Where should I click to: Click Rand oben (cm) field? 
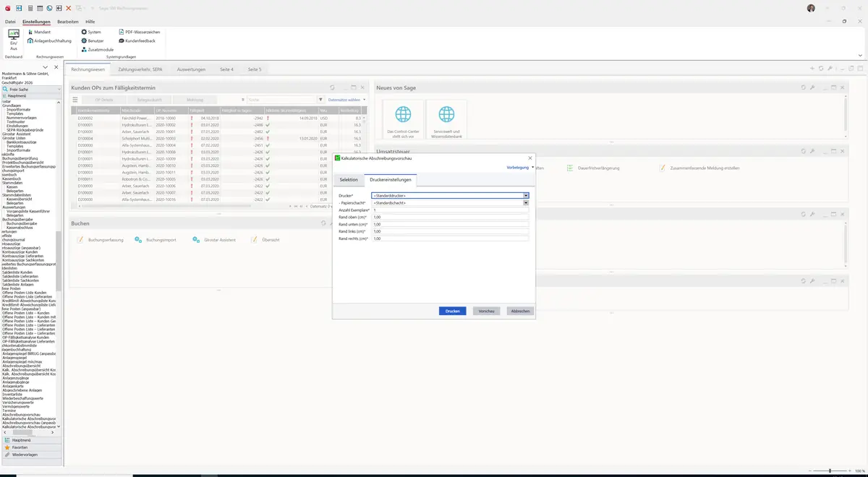point(450,217)
